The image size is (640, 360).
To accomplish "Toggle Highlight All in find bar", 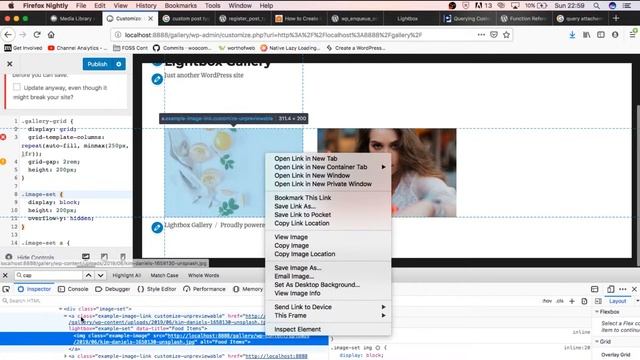I will tap(127, 276).
